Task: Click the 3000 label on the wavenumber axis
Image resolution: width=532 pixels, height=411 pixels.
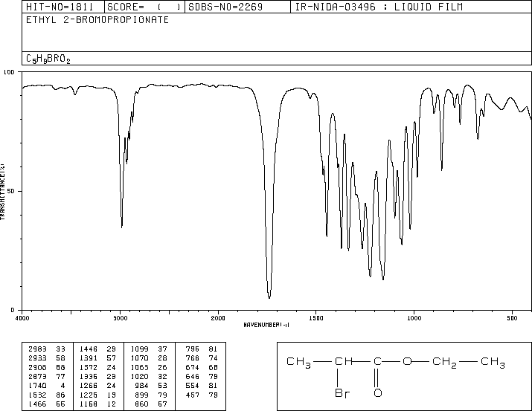Action: pyautogui.click(x=120, y=318)
